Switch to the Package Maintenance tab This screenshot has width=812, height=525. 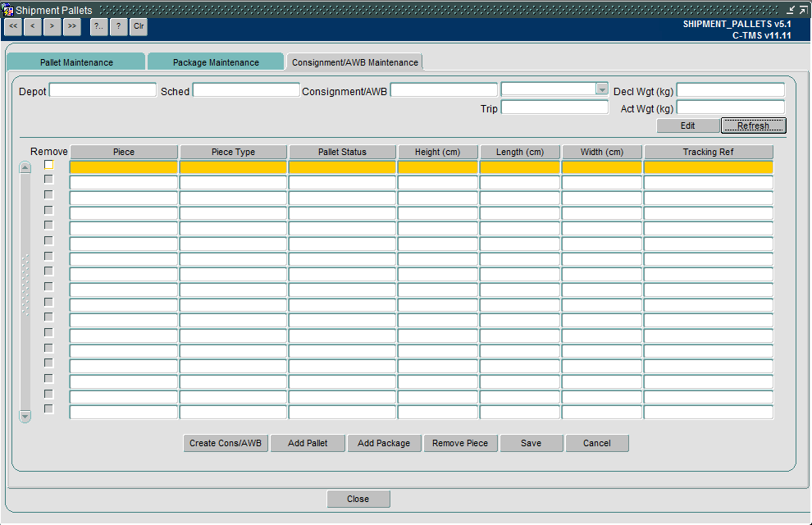coord(216,62)
